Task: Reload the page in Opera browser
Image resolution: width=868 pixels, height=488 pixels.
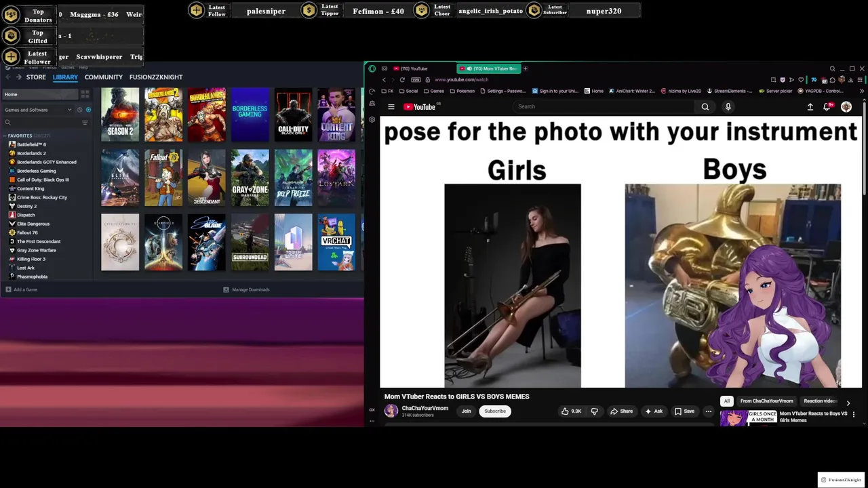Action: (402, 79)
